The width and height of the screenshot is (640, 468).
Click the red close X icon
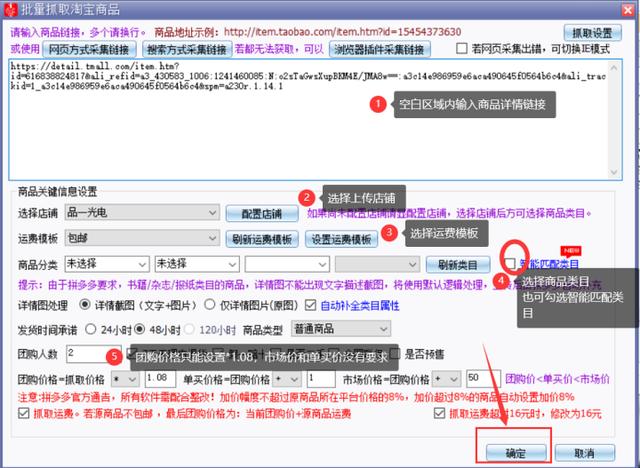628,10
